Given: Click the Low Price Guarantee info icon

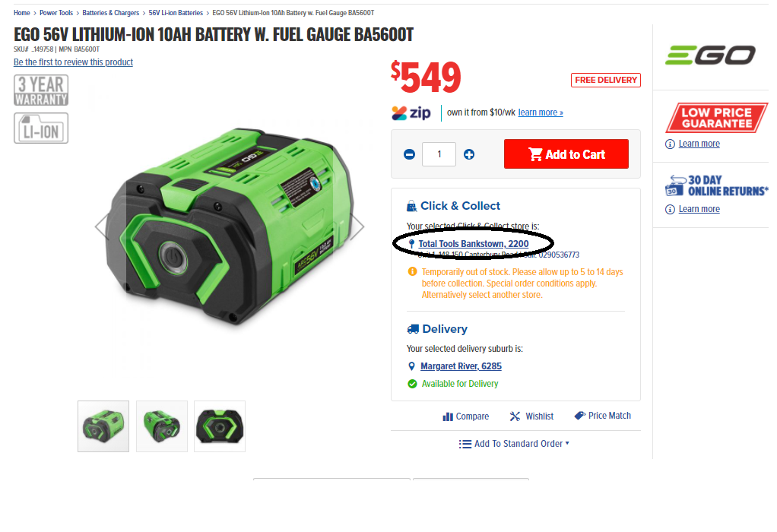Looking at the screenshot, I should (670, 144).
